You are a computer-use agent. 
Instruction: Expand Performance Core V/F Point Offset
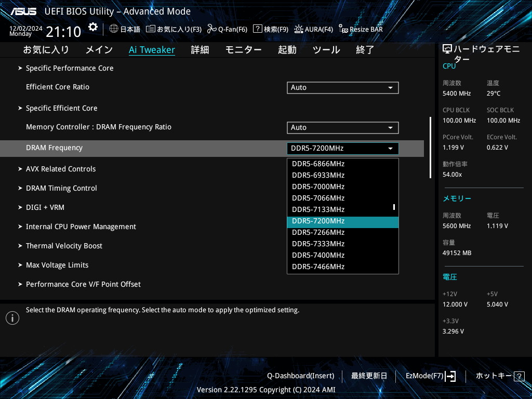tap(83, 284)
